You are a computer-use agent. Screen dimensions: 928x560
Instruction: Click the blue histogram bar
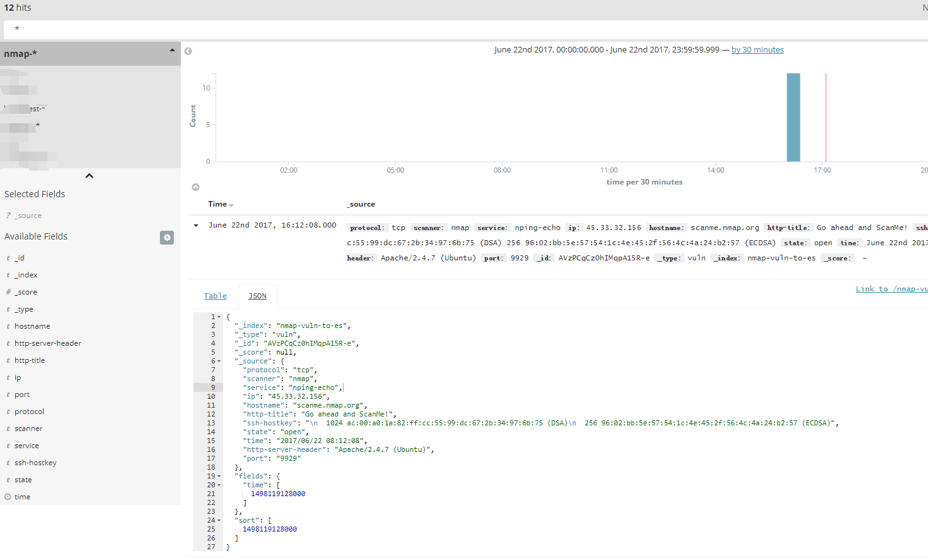coord(793,118)
